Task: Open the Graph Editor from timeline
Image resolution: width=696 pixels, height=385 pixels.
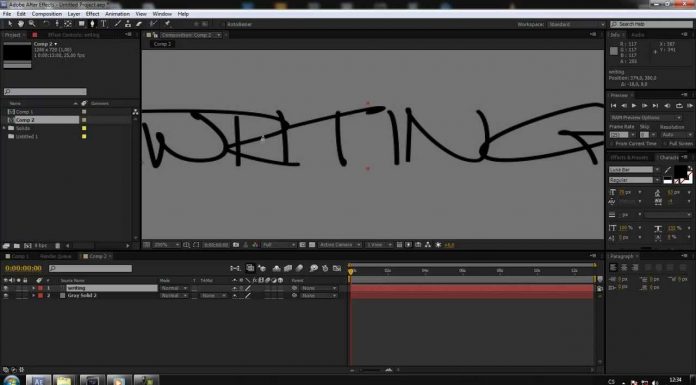Action: coord(337,268)
